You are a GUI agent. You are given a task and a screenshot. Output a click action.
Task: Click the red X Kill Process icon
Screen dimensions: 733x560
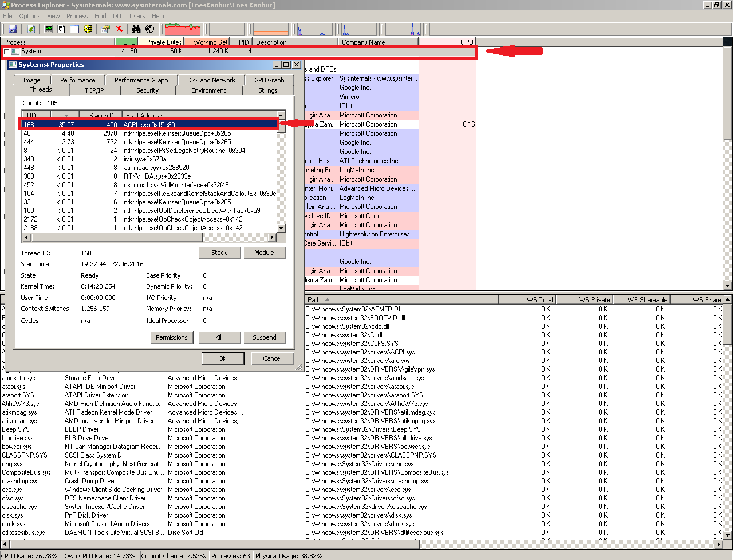click(119, 29)
